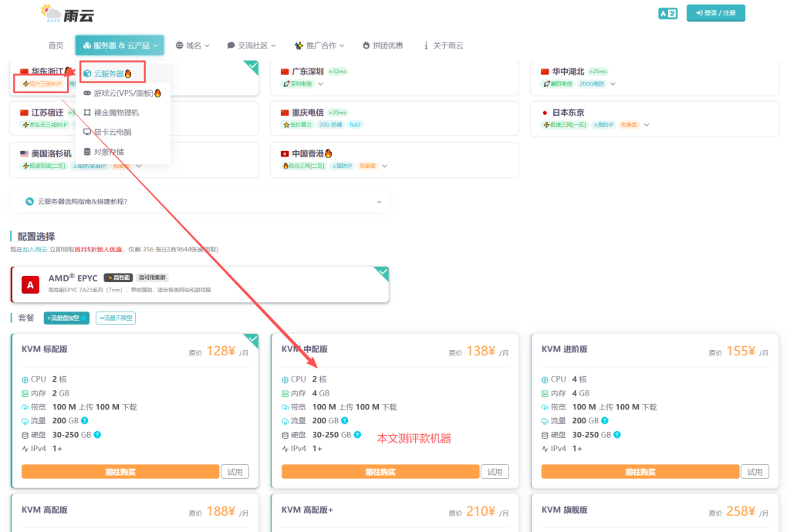790x532 pixels.
Task: Choose the 日本东京 region card
Action: [654, 118]
